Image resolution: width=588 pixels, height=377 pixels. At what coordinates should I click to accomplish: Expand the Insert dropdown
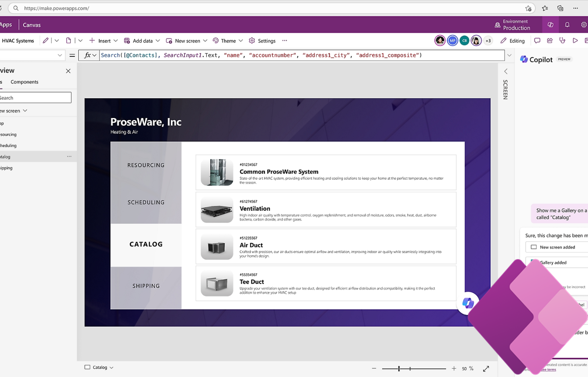coord(104,41)
